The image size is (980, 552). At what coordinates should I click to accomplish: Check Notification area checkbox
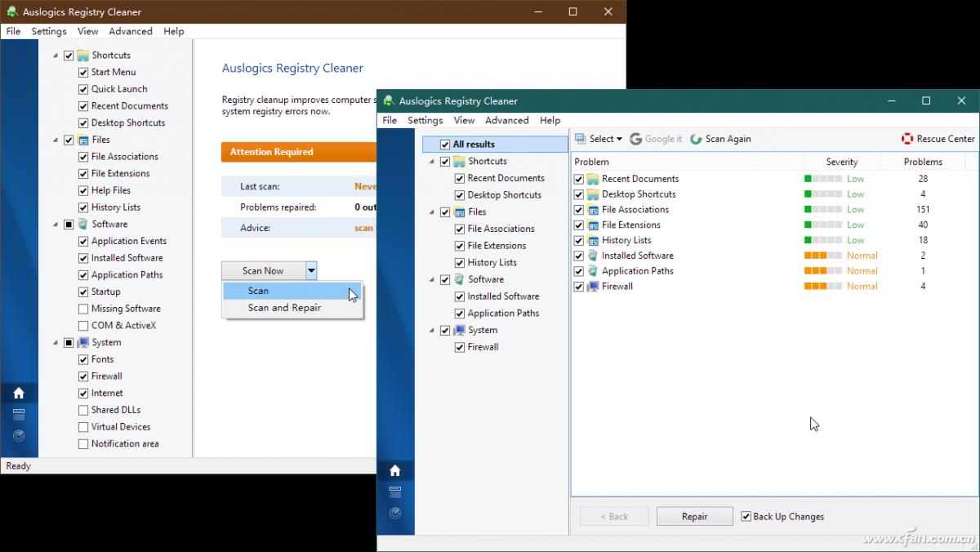click(83, 444)
